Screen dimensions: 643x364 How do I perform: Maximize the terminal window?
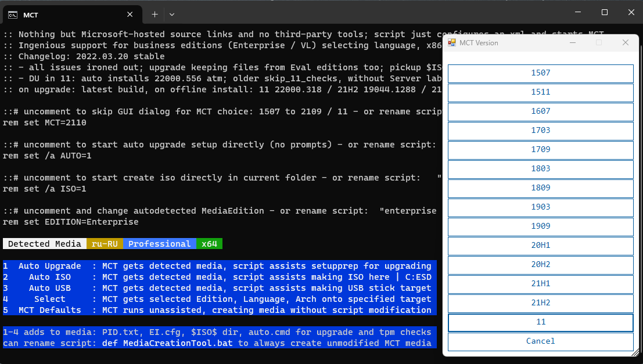click(605, 12)
